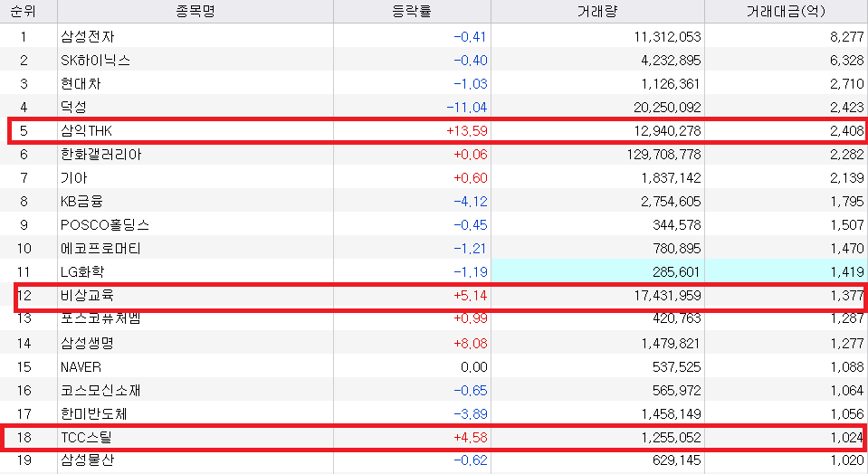Select the stock 삼익THK

(x=86, y=131)
